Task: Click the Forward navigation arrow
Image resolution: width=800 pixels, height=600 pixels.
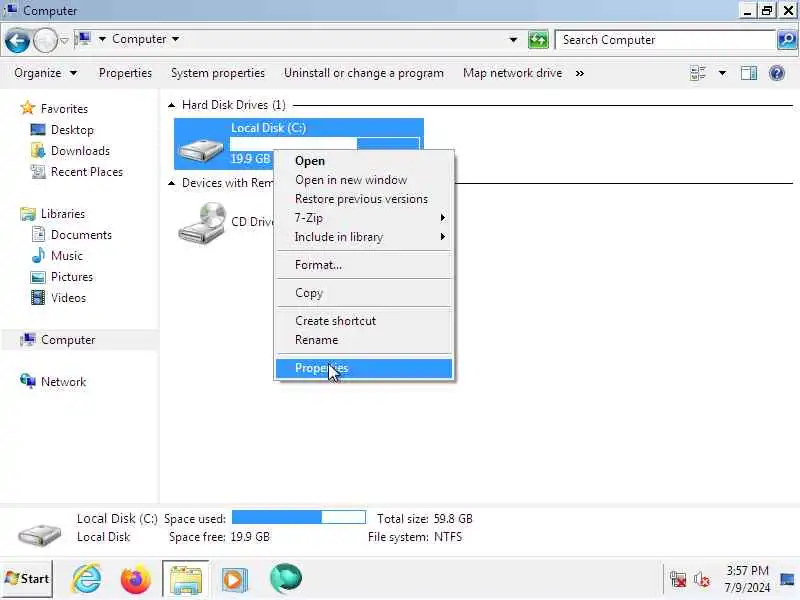Action: (x=45, y=40)
